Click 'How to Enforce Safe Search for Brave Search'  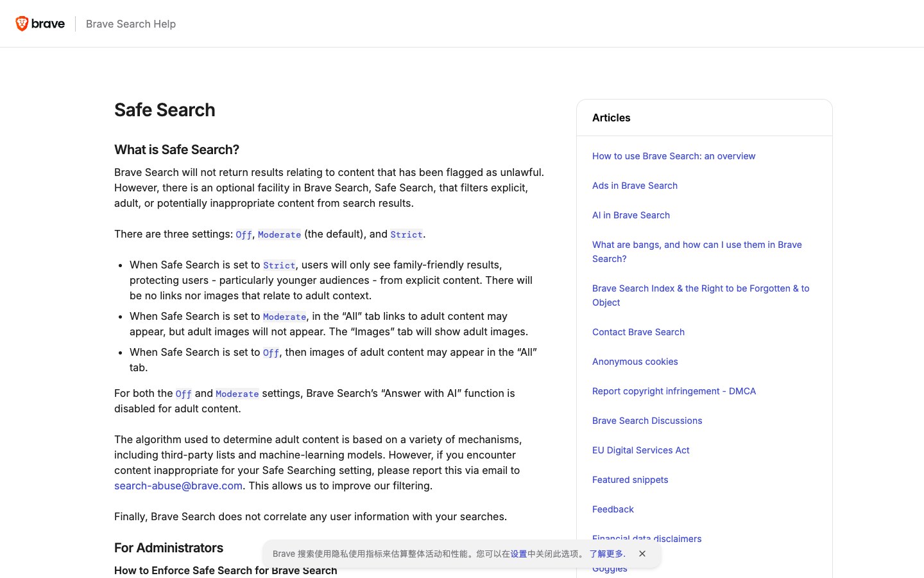point(226,570)
